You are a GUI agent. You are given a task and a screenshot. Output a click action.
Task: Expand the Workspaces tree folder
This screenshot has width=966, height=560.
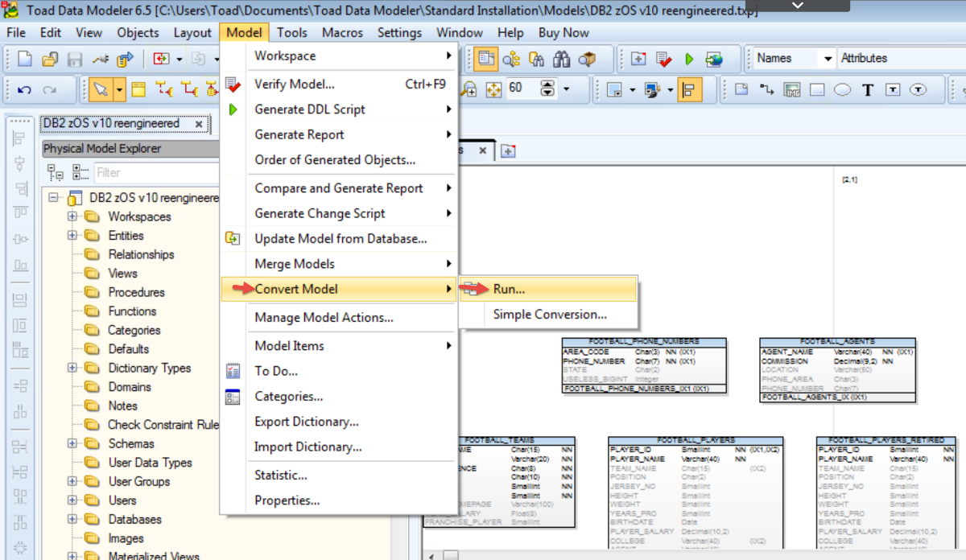click(72, 216)
